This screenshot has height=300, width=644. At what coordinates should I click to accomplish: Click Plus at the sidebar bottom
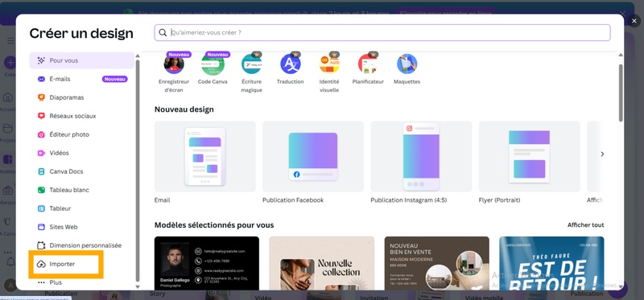(x=82, y=282)
